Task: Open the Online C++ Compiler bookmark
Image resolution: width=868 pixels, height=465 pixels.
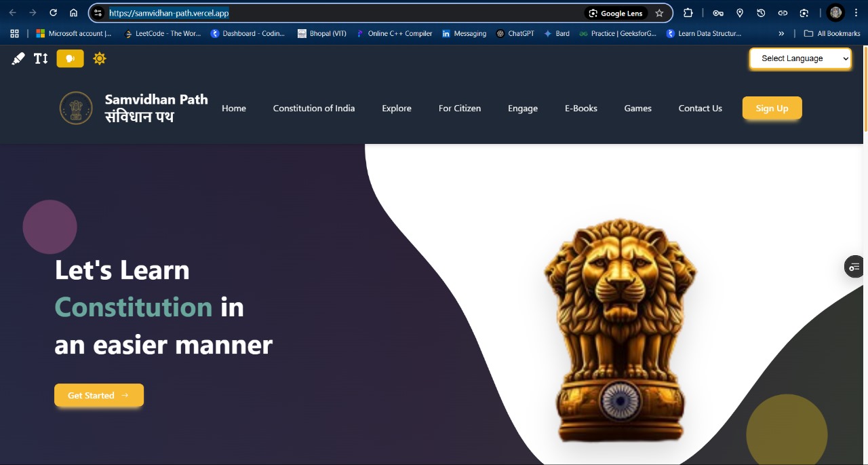Action: point(394,33)
